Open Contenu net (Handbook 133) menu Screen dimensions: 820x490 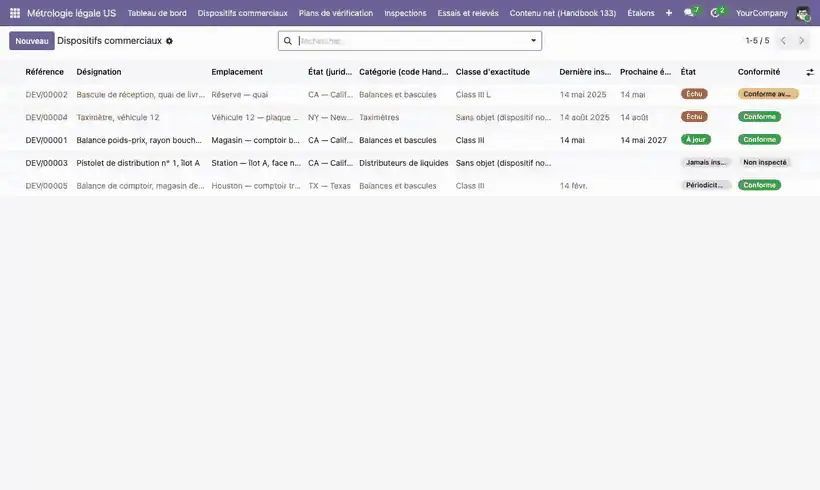563,13
